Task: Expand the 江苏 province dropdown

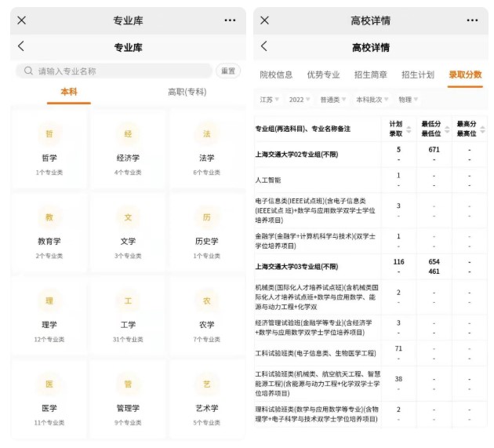Action: 270,100
